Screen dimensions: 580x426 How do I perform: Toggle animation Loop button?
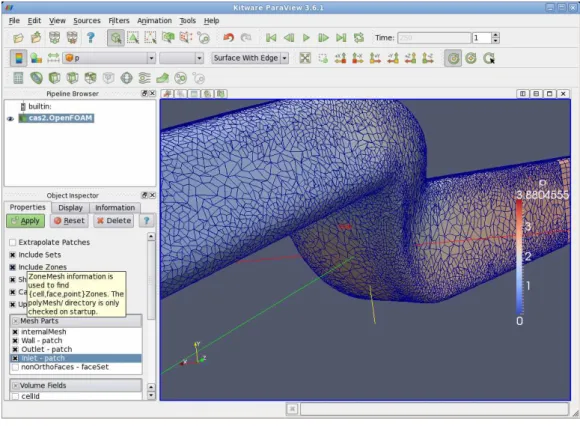click(x=358, y=38)
